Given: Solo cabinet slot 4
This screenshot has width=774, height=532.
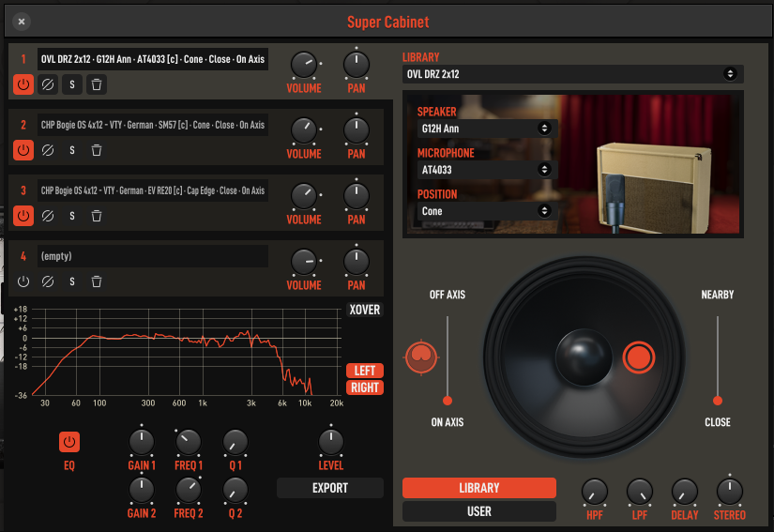Looking at the screenshot, I should [x=72, y=281].
